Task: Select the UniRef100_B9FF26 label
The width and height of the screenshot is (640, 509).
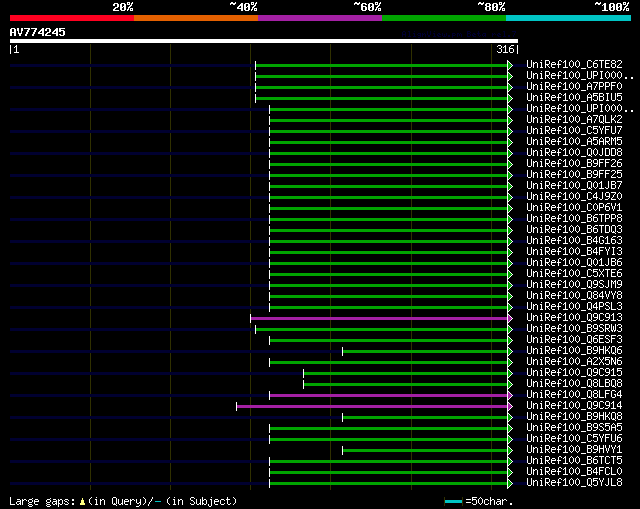Action: point(574,164)
